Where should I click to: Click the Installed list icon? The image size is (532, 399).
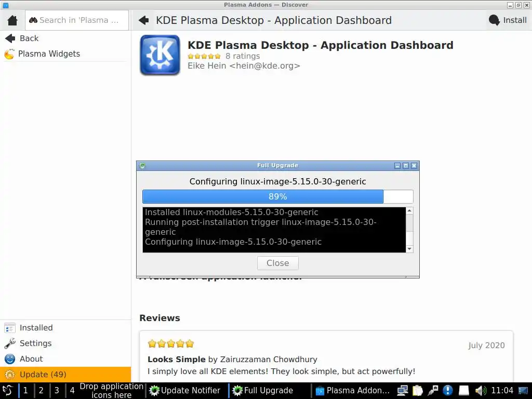pyautogui.click(x=9, y=328)
